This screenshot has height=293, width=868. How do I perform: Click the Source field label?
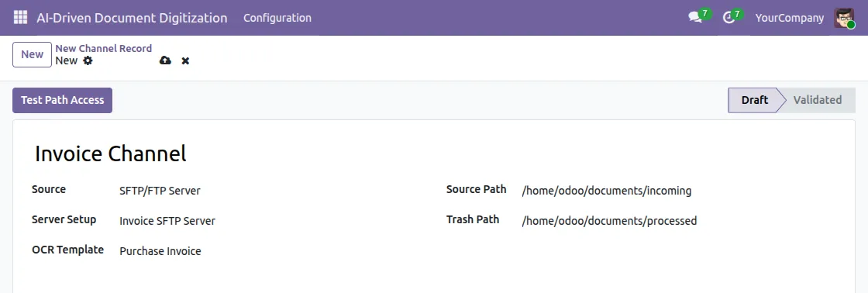point(49,189)
